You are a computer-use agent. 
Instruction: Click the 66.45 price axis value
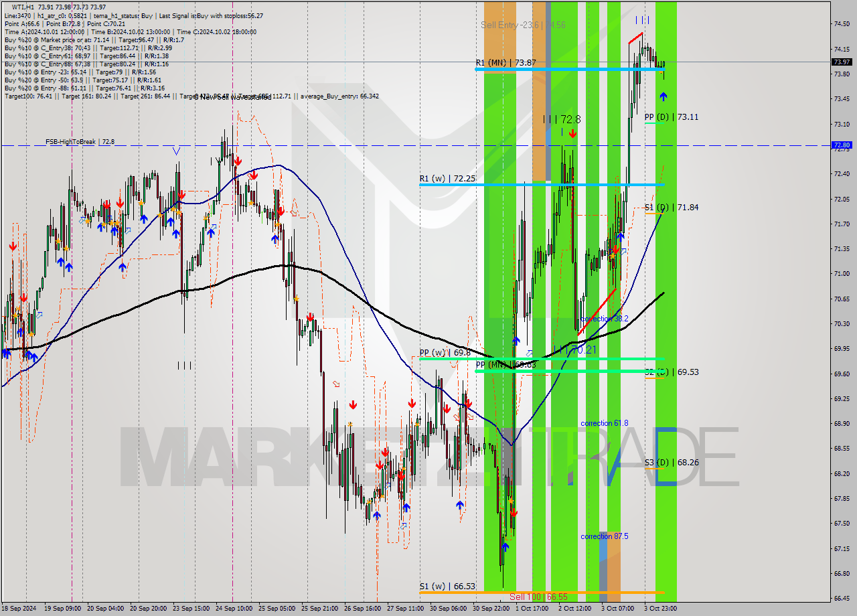pyautogui.click(x=842, y=599)
